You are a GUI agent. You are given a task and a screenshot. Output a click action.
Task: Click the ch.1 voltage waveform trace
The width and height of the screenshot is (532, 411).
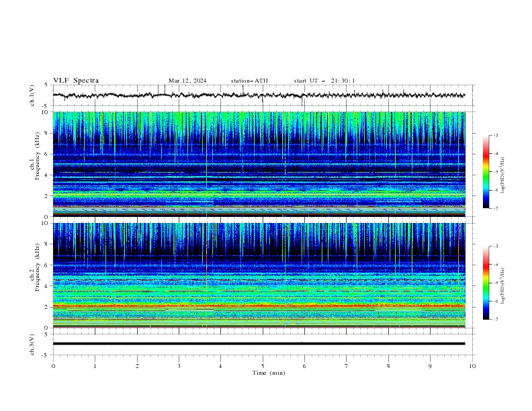259,95
